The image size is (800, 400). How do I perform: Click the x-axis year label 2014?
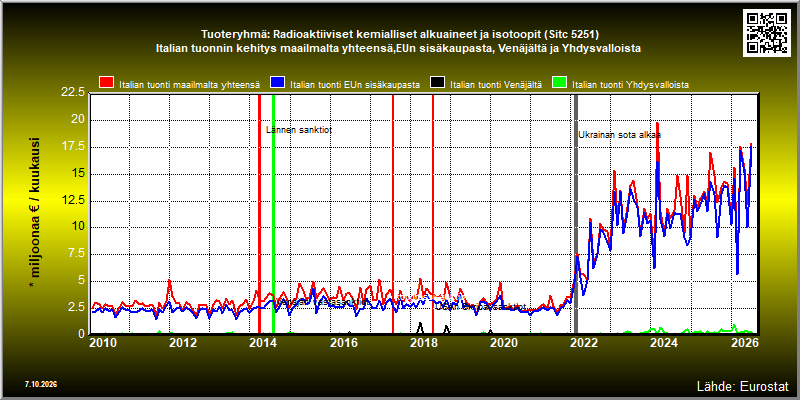point(263,342)
